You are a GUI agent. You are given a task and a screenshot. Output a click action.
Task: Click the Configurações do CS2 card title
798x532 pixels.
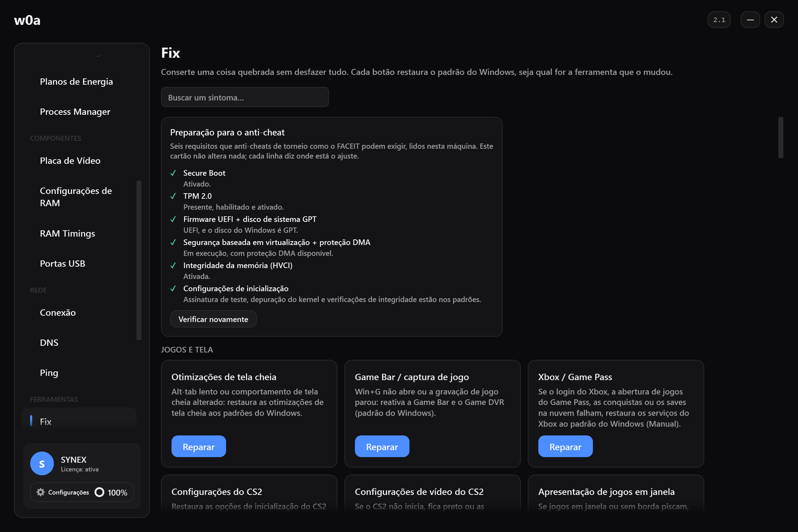217,492
